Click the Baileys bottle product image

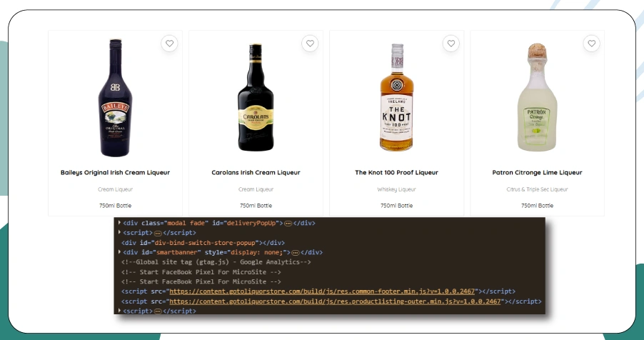pyautogui.click(x=115, y=98)
